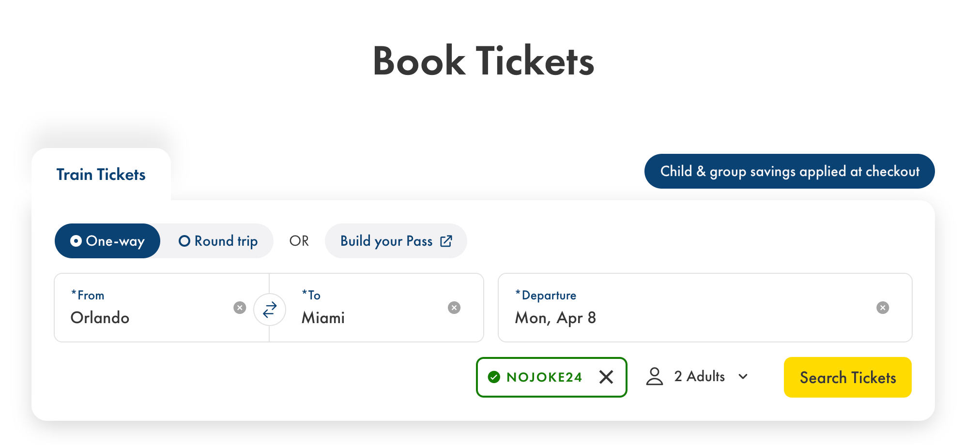Screen dimensions: 980x445
Task: Click the swap From and To stations icon
Action: (269, 310)
